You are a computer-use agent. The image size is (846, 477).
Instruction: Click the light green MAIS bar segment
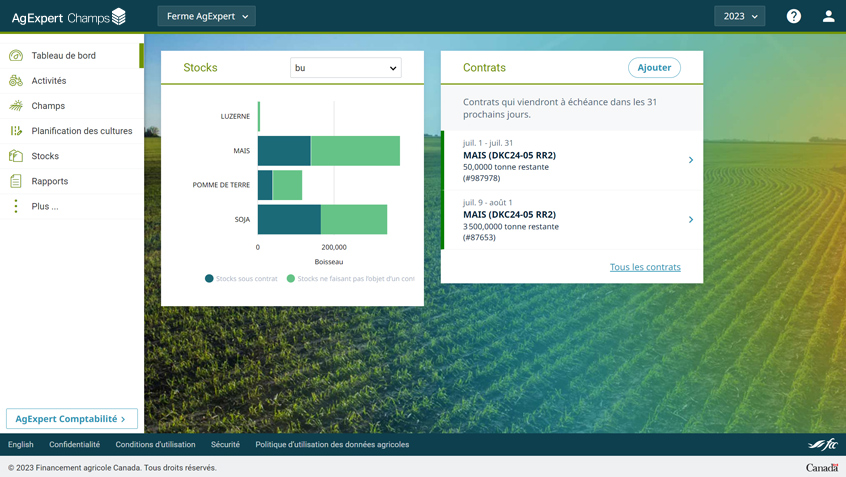click(x=356, y=151)
